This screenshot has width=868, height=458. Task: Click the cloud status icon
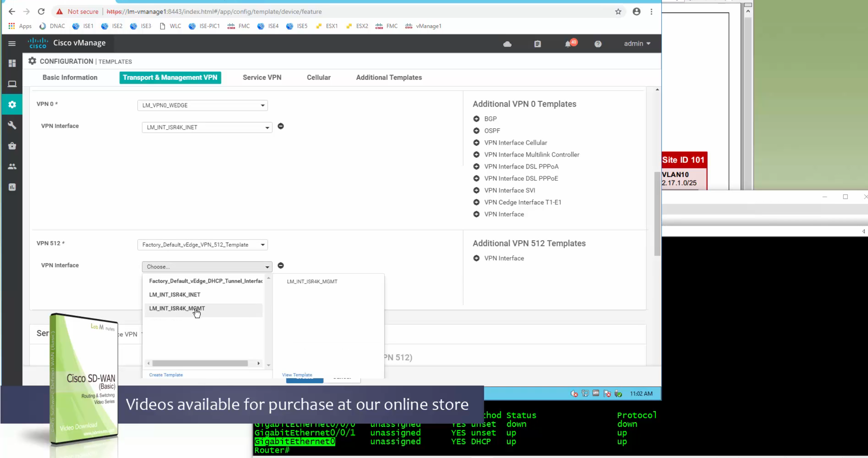507,44
